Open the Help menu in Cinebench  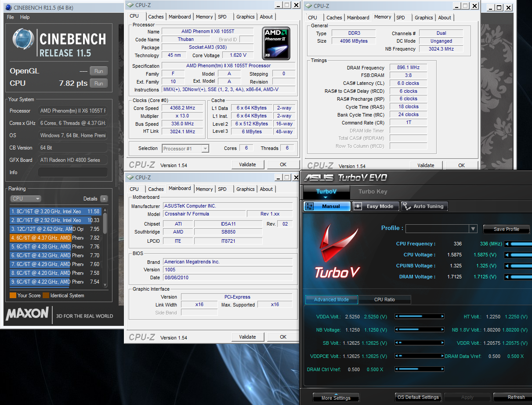25,17
